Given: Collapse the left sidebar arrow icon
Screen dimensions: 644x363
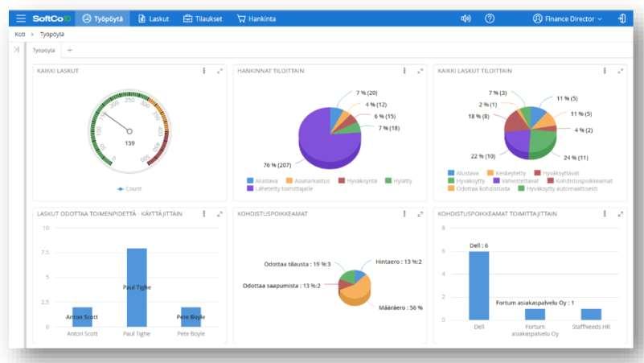Looking at the screenshot, I should click(x=16, y=50).
